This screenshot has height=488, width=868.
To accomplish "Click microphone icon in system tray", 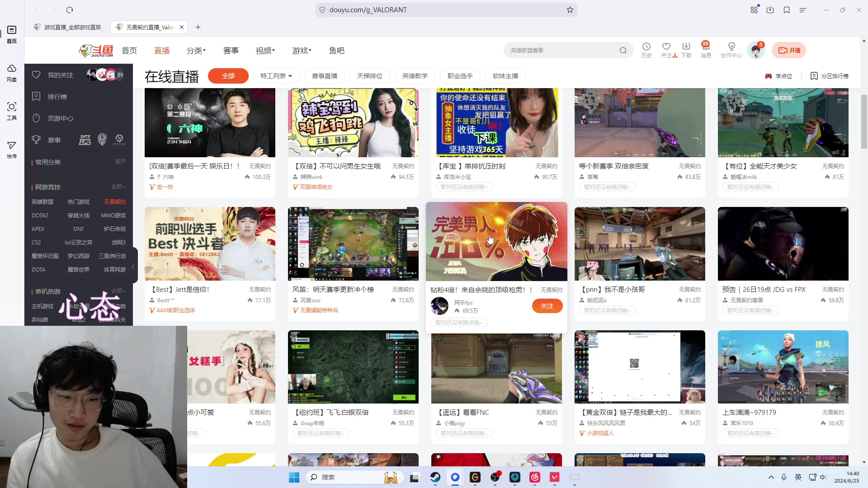I will click(784, 477).
